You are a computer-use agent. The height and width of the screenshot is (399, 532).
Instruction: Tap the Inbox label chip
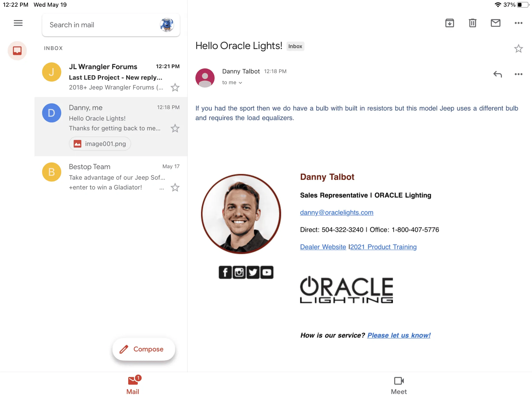point(295,46)
